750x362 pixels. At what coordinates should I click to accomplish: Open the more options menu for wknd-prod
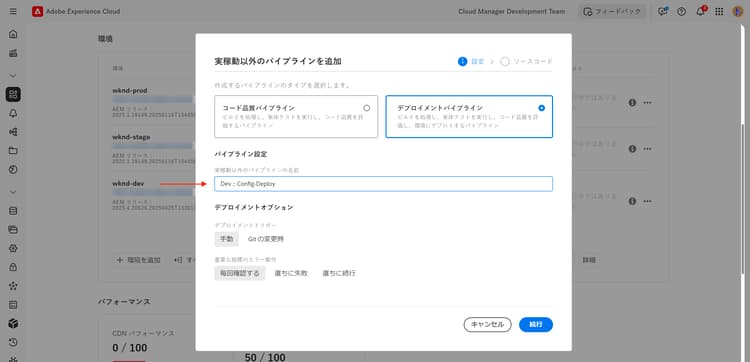pos(647,102)
